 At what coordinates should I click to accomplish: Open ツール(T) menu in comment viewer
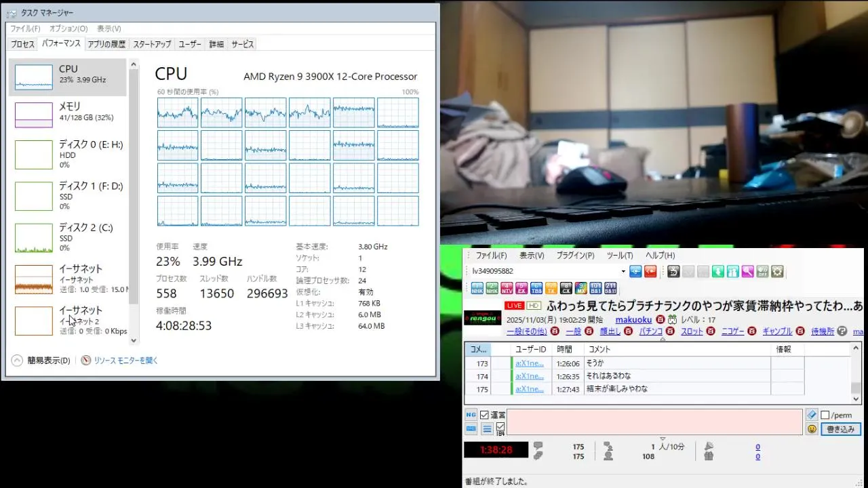(620, 256)
